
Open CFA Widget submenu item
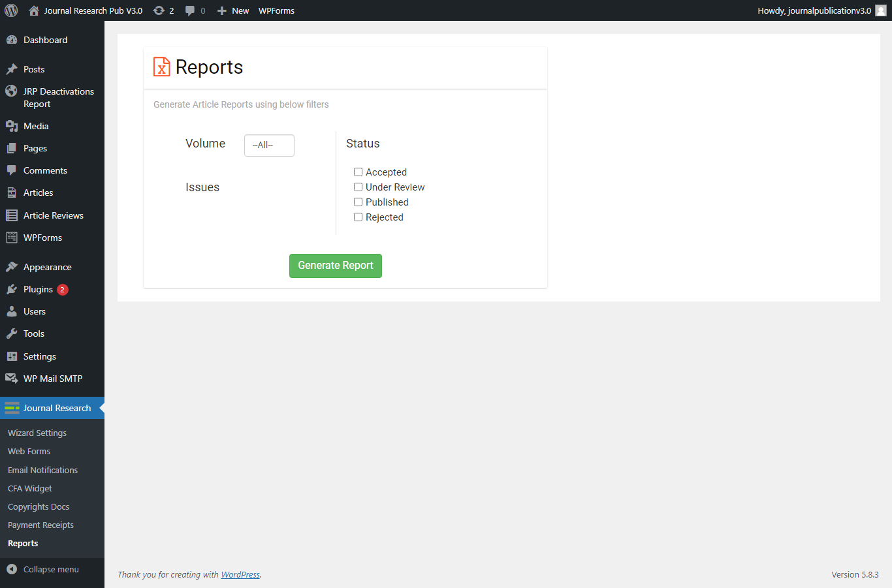tap(29, 488)
